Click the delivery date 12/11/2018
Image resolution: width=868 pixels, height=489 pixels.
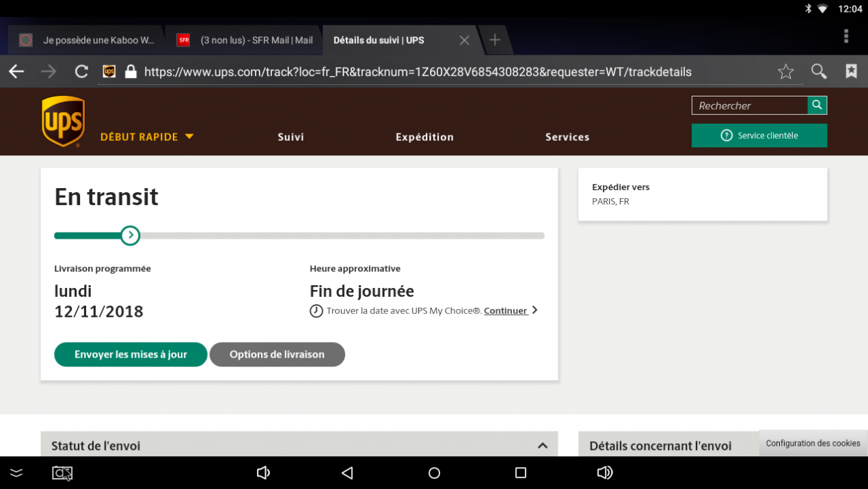coord(99,312)
